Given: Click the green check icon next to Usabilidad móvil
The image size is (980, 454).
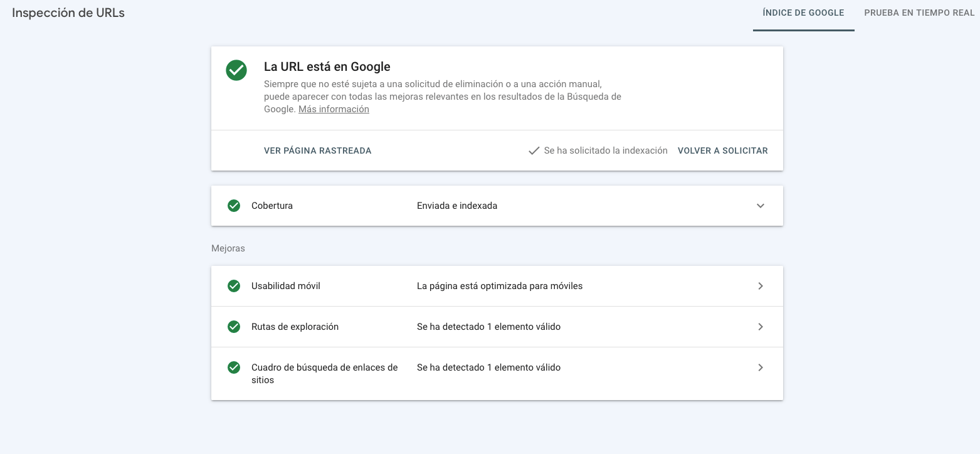Looking at the screenshot, I should pyautogui.click(x=234, y=286).
